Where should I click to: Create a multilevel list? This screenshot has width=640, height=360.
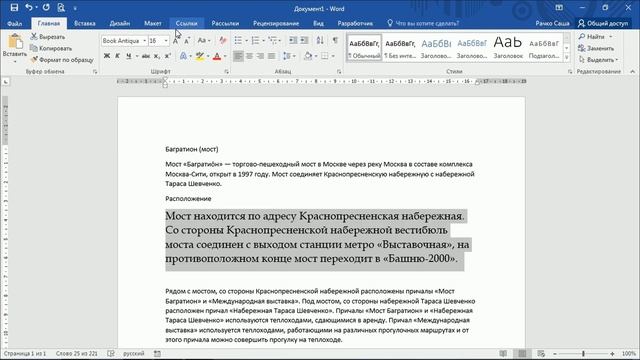pyautogui.click(x=273, y=40)
